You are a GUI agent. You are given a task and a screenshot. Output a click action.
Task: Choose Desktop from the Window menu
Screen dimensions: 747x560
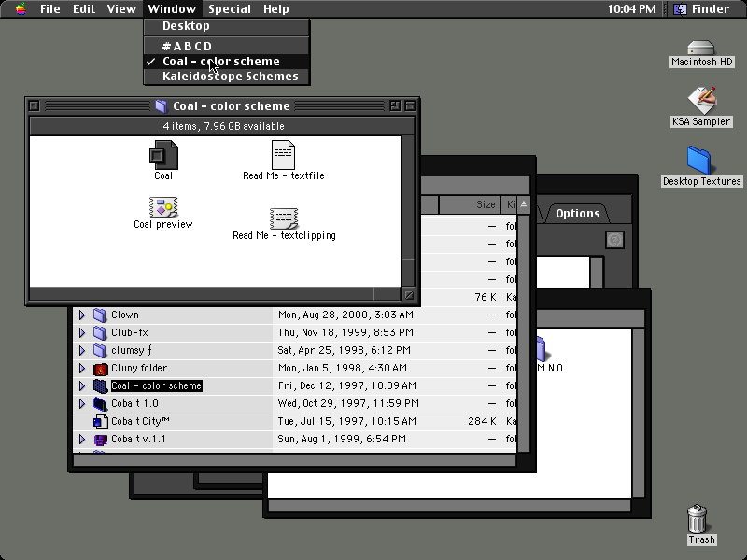point(227,26)
